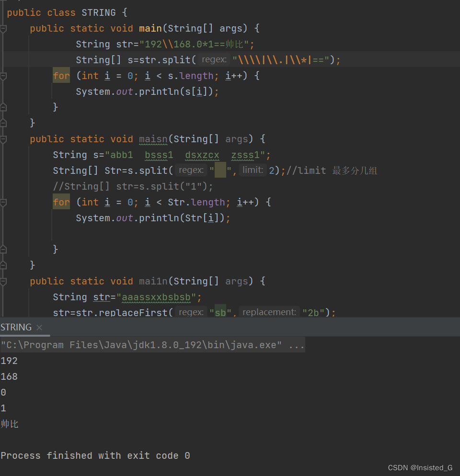Collapse the main method using its gutter arrow
The image size is (460, 476).
4,28
